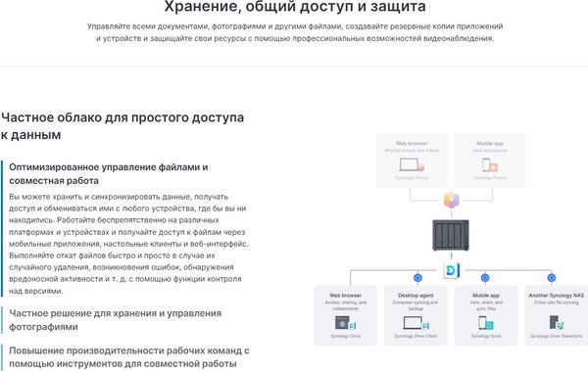Image resolution: width=588 pixels, height=371 pixels.
Task: Click blue node dot above Another Synology NAS
Action: point(551,278)
